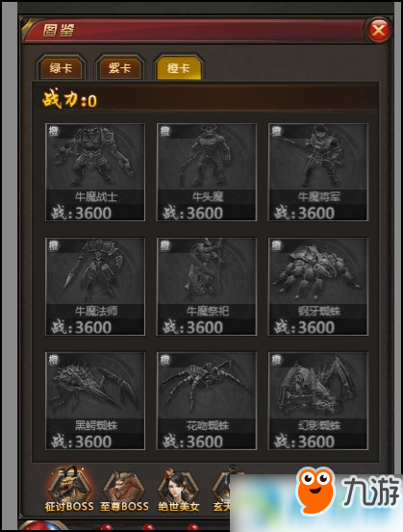Open the 玄天 icon beside 绝世美女

coord(221,489)
